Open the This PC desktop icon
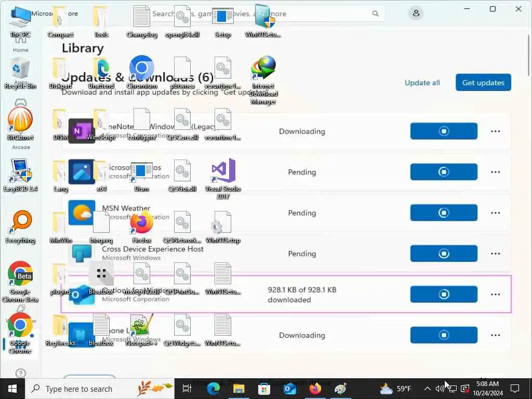This screenshot has width=532, height=399. [x=20, y=21]
